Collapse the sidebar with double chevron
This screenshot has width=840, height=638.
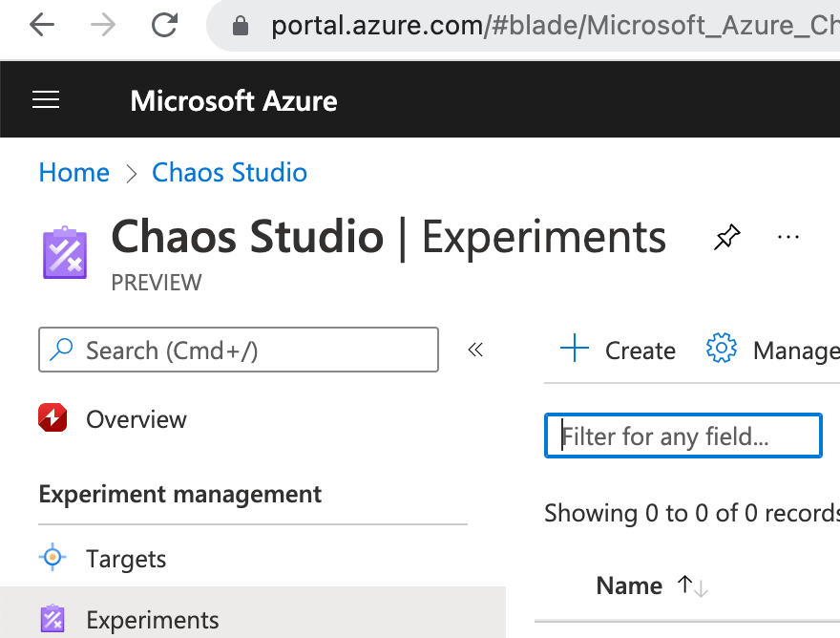click(475, 350)
